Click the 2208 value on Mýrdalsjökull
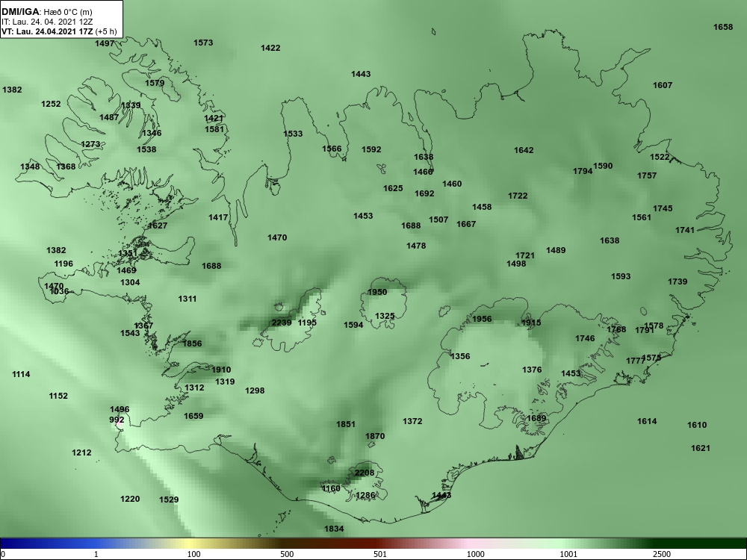 click(365, 473)
